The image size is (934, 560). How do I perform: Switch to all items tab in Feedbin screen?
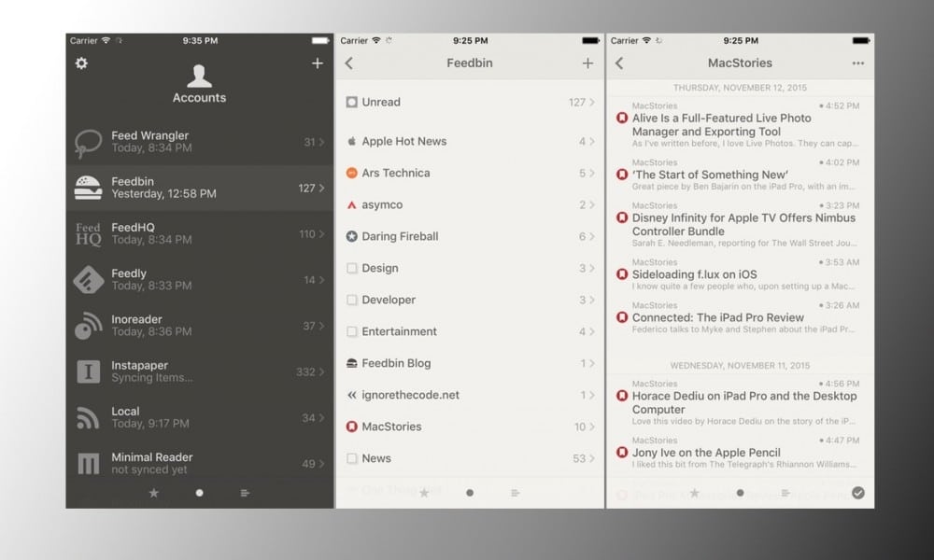coord(516,493)
